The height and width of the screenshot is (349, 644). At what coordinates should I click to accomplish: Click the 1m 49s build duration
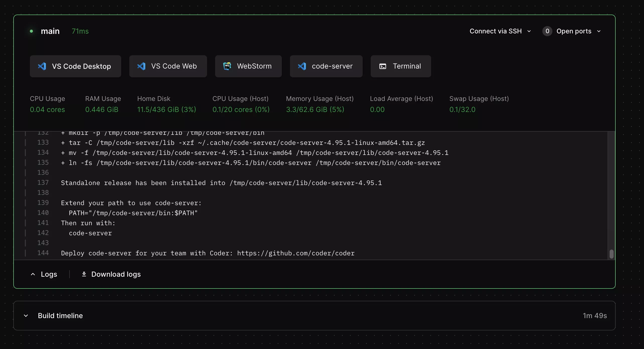coord(595,316)
